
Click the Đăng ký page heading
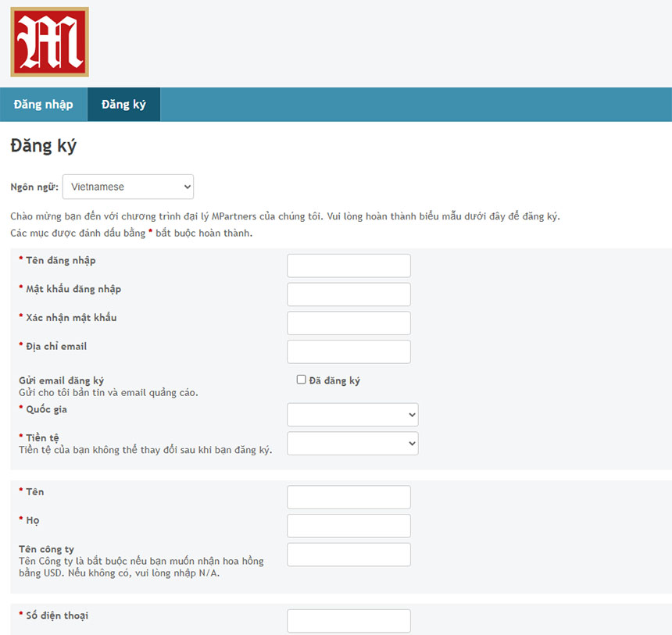(x=43, y=146)
